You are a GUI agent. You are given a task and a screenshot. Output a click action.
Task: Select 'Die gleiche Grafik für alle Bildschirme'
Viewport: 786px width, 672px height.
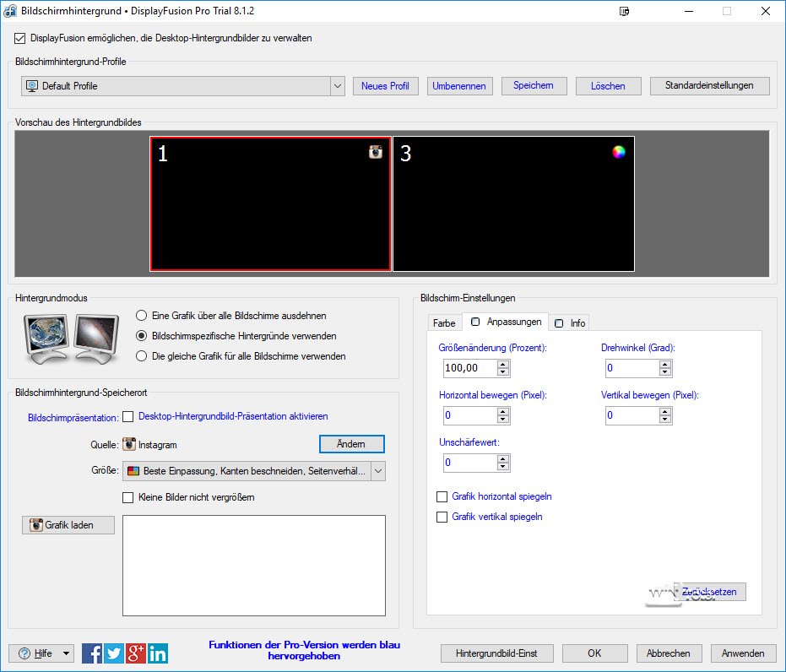141,356
